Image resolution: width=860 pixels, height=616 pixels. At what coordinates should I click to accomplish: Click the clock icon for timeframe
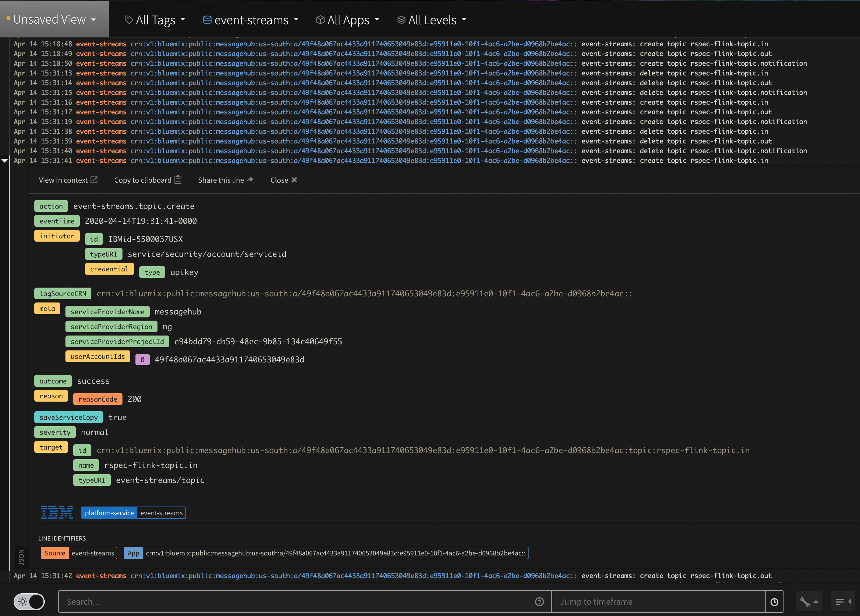pyautogui.click(x=774, y=602)
